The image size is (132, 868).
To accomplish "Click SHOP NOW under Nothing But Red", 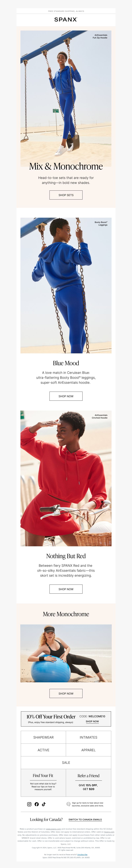I will [x=66, y=589].
